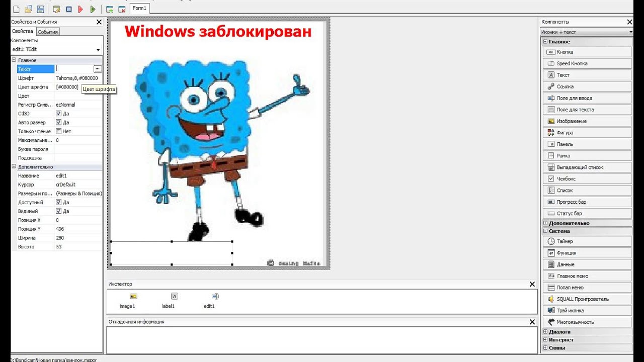
Task: Pick the Панель component
Action: (x=587, y=144)
